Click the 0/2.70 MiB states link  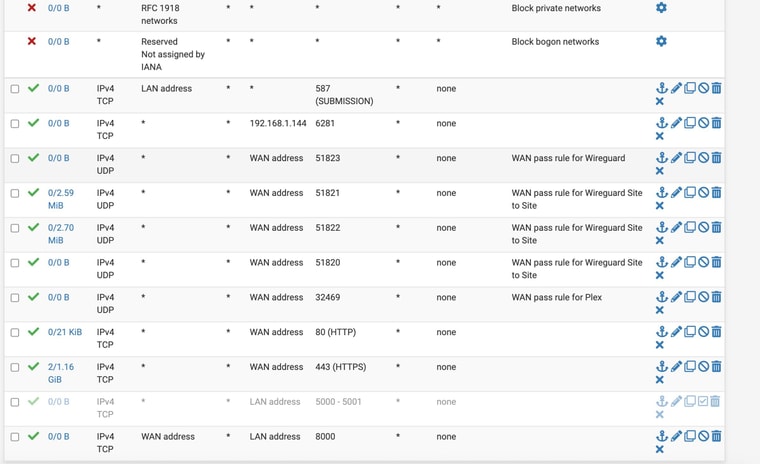click(61, 234)
